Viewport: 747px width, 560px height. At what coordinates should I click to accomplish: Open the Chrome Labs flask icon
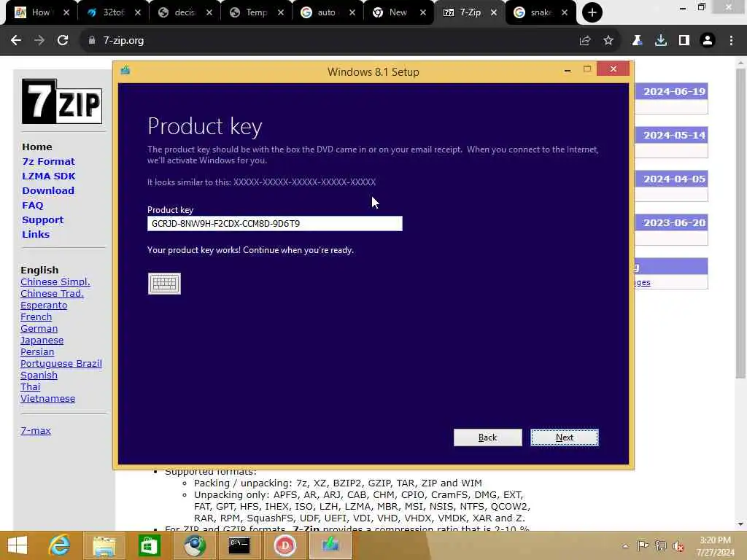coord(637,41)
